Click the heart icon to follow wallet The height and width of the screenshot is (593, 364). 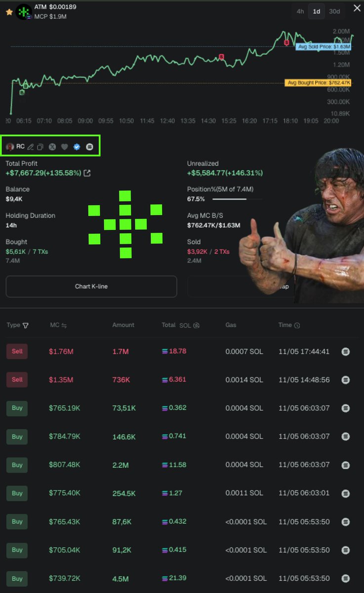coord(64,147)
